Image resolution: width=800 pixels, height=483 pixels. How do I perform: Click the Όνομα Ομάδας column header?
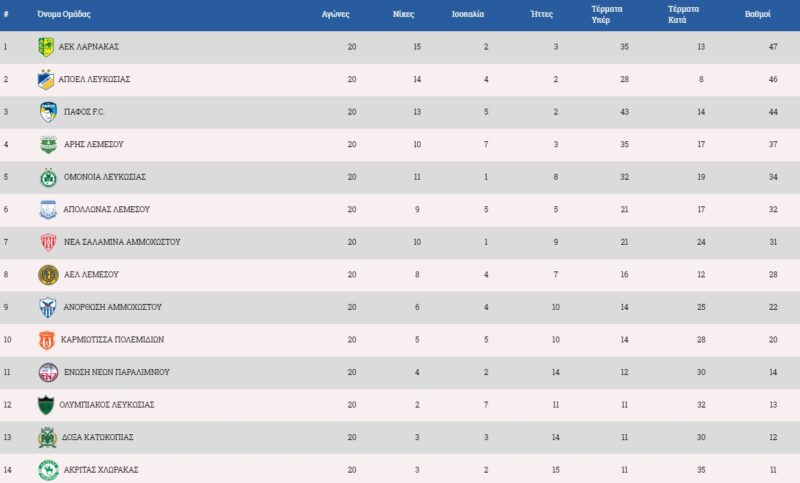point(64,14)
